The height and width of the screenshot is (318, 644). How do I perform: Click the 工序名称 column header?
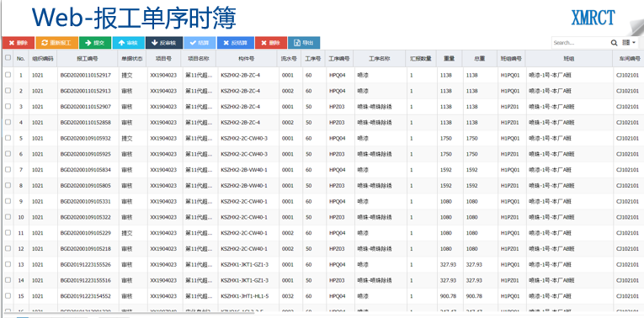(x=380, y=59)
